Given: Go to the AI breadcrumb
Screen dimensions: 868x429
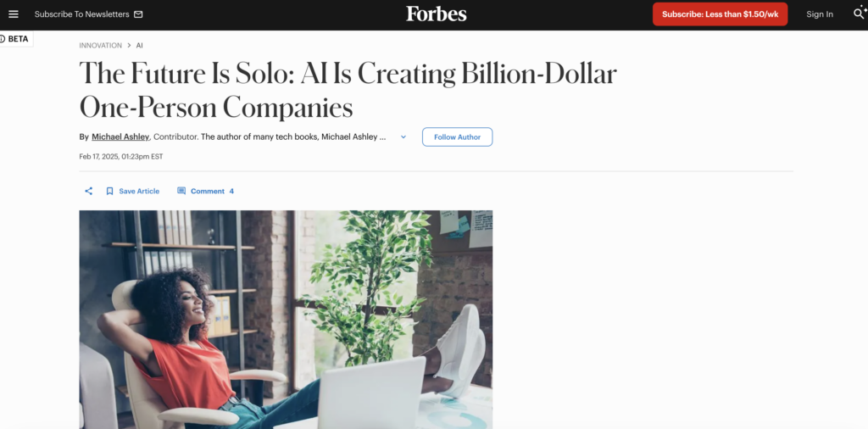Looking at the screenshot, I should pos(140,45).
